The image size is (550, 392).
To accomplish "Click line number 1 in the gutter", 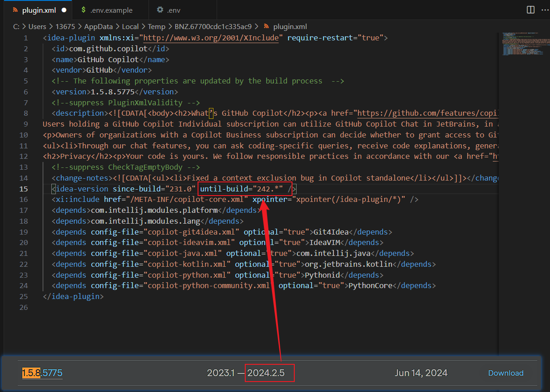I will coord(26,38).
